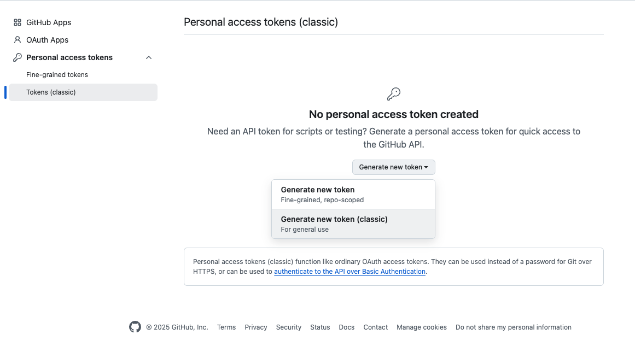Click the Personal access tokens key icon
Viewport: 635px width, 364px height.
(x=18, y=57)
